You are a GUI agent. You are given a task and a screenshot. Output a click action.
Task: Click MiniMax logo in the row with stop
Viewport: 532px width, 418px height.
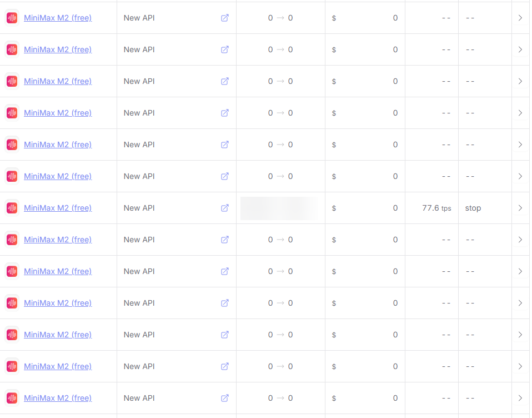click(12, 208)
